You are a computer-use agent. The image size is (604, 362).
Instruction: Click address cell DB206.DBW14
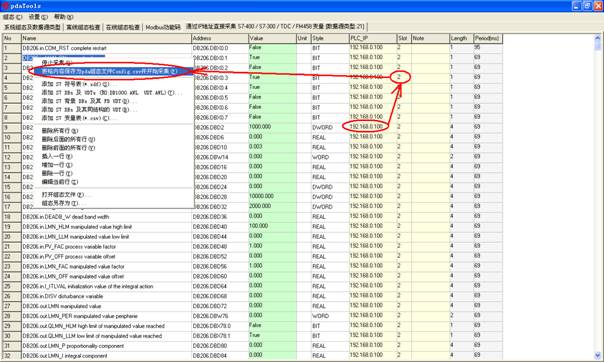(x=220, y=157)
